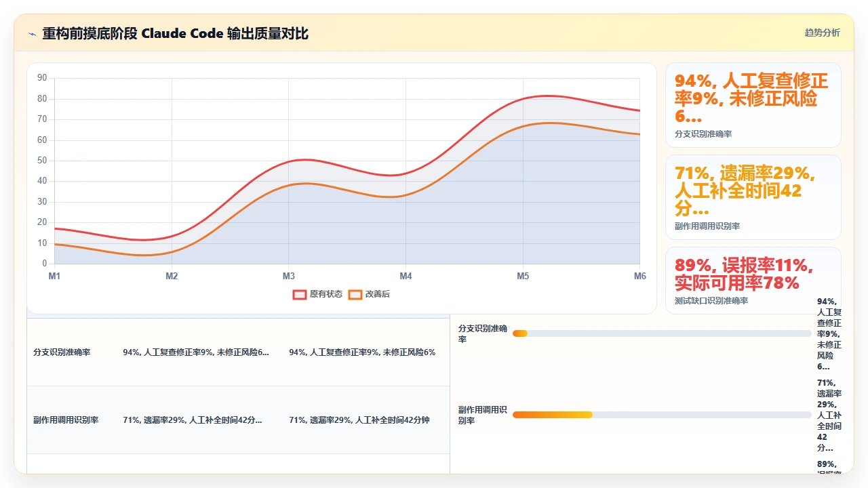Image resolution: width=868 pixels, height=488 pixels.
Task: Click 分支识别准确率 caption inside the first KPI card
Action: coord(703,134)
